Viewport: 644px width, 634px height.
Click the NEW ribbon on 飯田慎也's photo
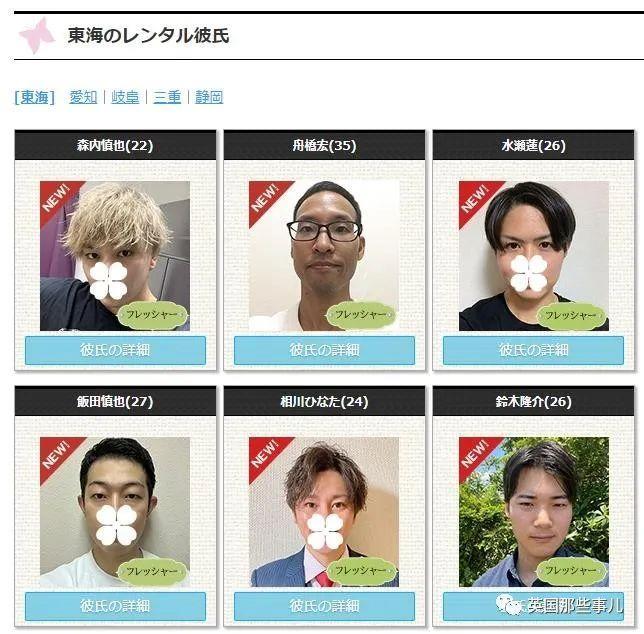58,455
